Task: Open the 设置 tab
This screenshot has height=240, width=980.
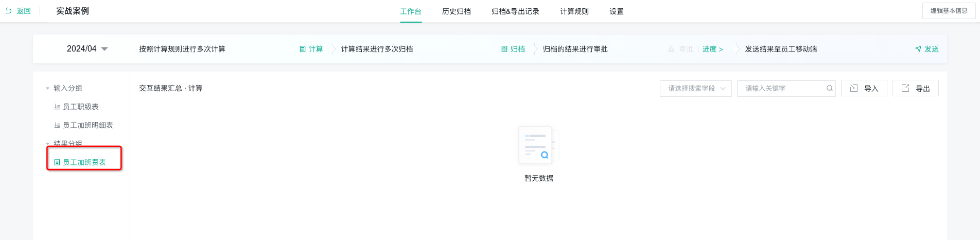Action: (617, 11)
